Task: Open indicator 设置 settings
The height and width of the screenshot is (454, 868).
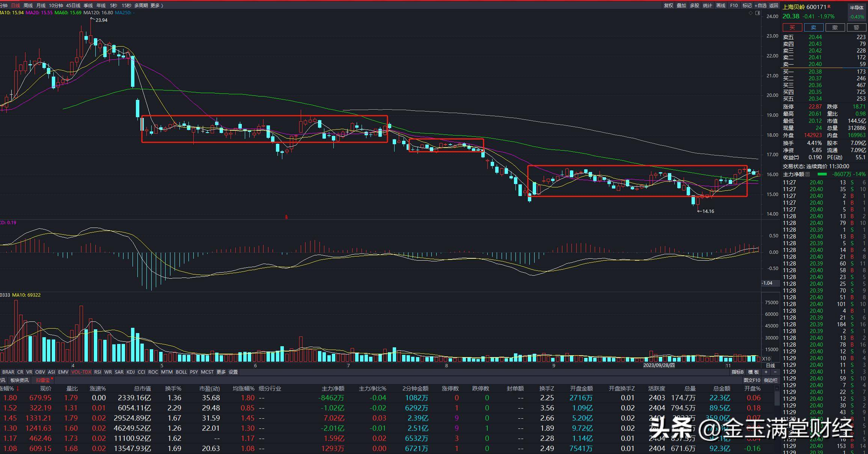Action: pyautogui.click(x=234, y=372)
